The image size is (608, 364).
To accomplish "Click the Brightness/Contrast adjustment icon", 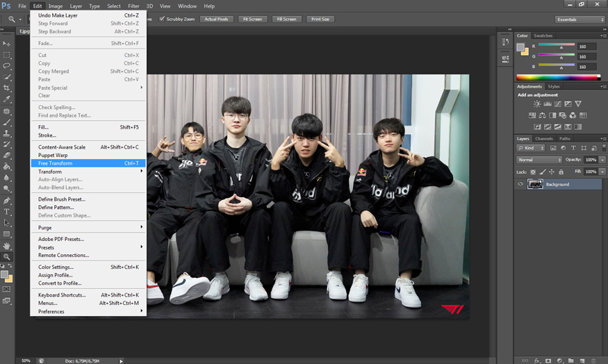I will (x=537, y=104).
